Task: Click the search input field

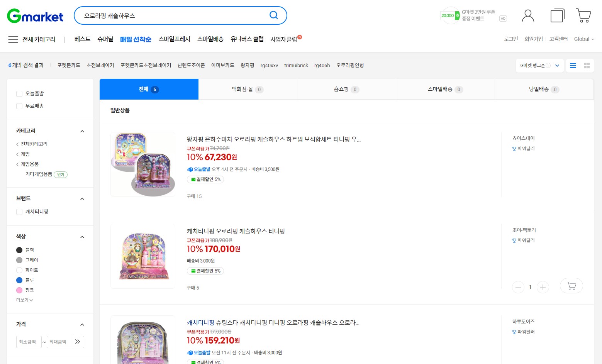Action: (x=174, y=16)
